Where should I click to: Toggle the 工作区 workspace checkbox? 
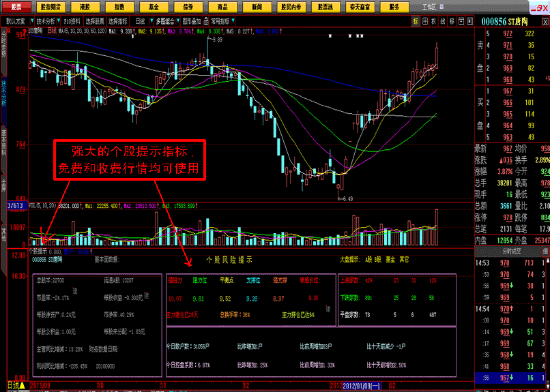[443, 6]
